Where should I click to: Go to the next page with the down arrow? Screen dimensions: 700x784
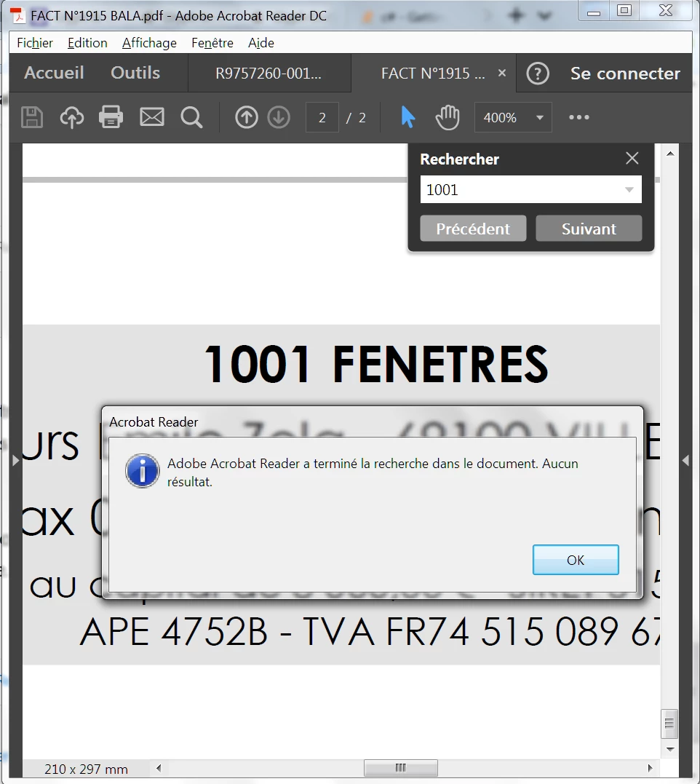point(279,117)
